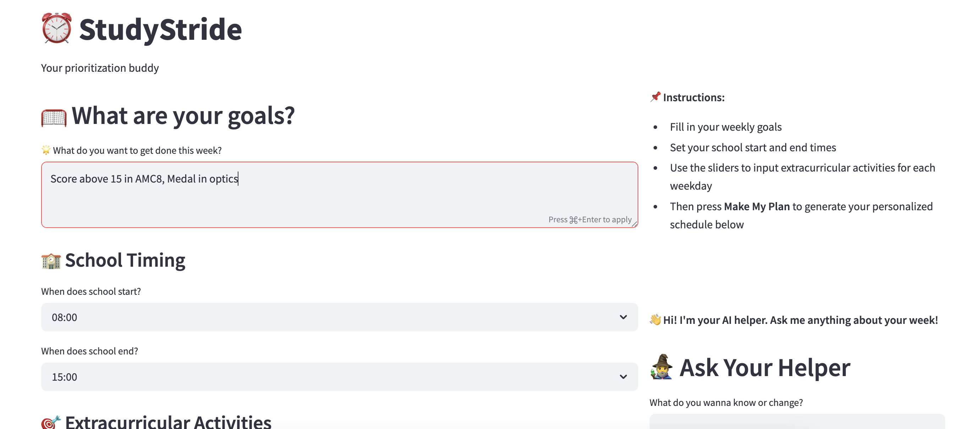This screenshot has width=980, height=429.
Task: Click the pushpin icon next to Instructions
Action: (655, 97)
